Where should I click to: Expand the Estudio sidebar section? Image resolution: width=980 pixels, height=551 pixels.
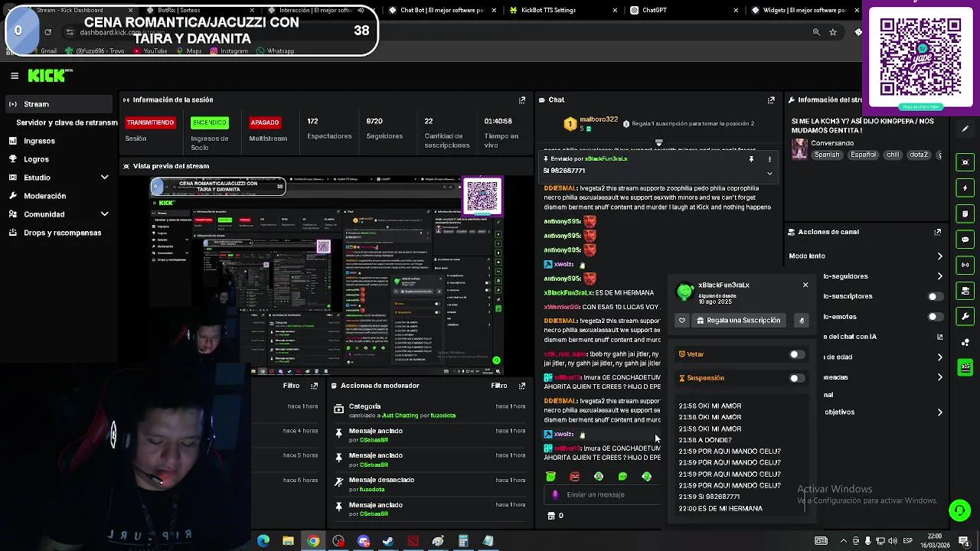(105, 178)
